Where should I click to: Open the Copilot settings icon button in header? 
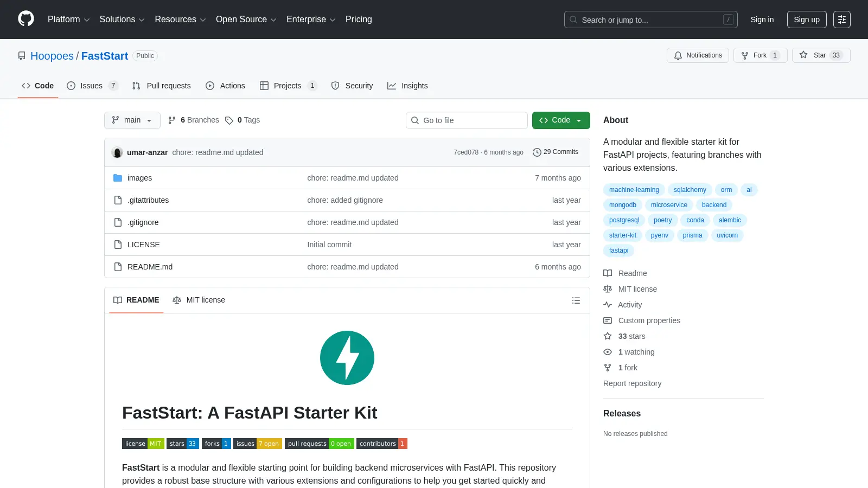(x=842, y=20)
